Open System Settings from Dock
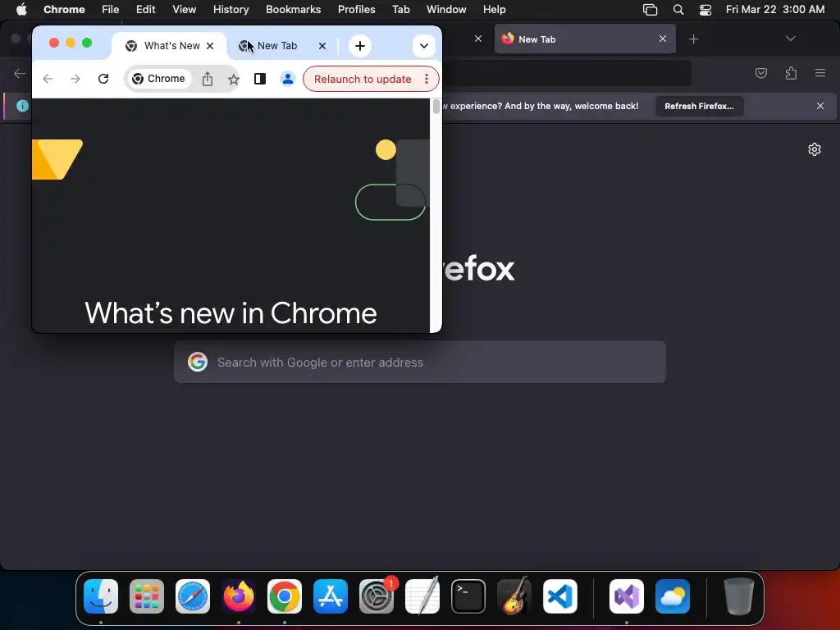The width and height of the screenshot is (840, 630). click(x=377, y=596)
